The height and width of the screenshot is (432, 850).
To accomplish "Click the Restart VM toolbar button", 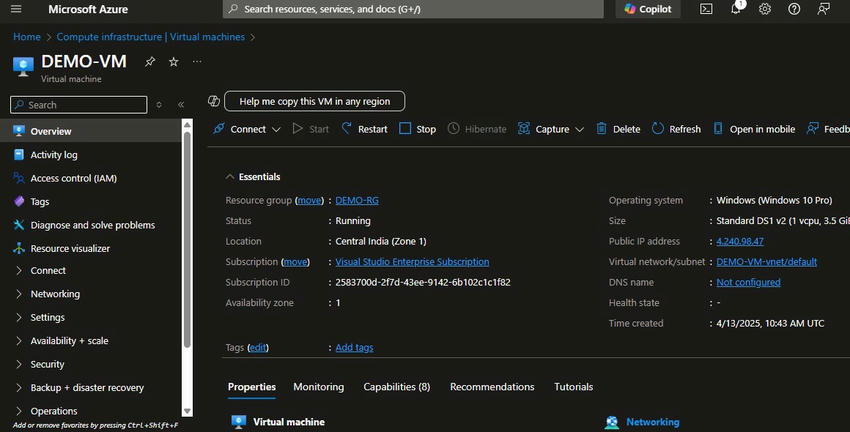I will [x=364, y=129].
